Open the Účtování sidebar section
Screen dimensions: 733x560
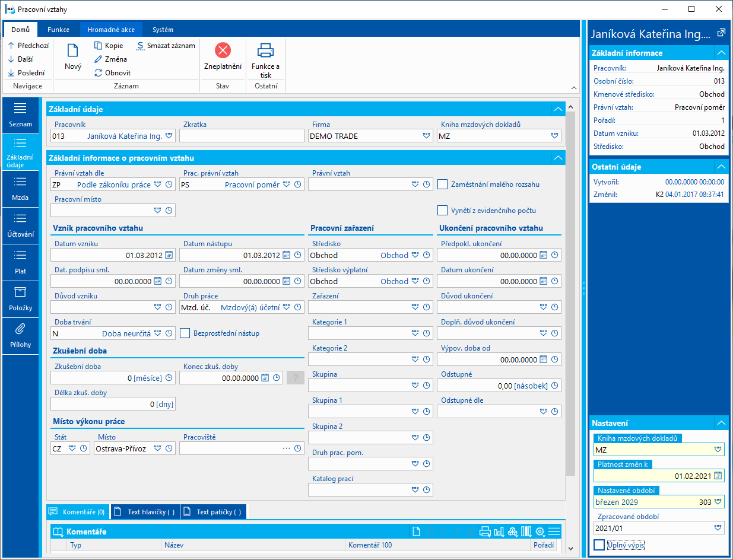tap(20, 225)
